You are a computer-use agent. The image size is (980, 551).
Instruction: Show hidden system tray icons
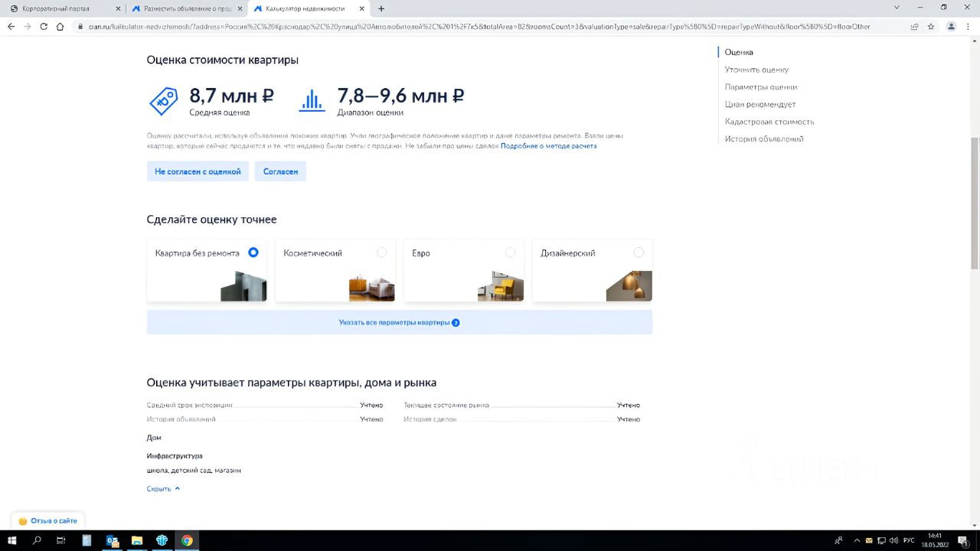click(857, 540)
